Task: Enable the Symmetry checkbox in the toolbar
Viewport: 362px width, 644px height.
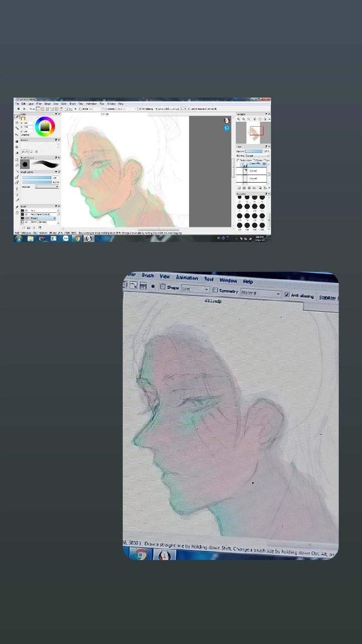Action: click(106, 109)
